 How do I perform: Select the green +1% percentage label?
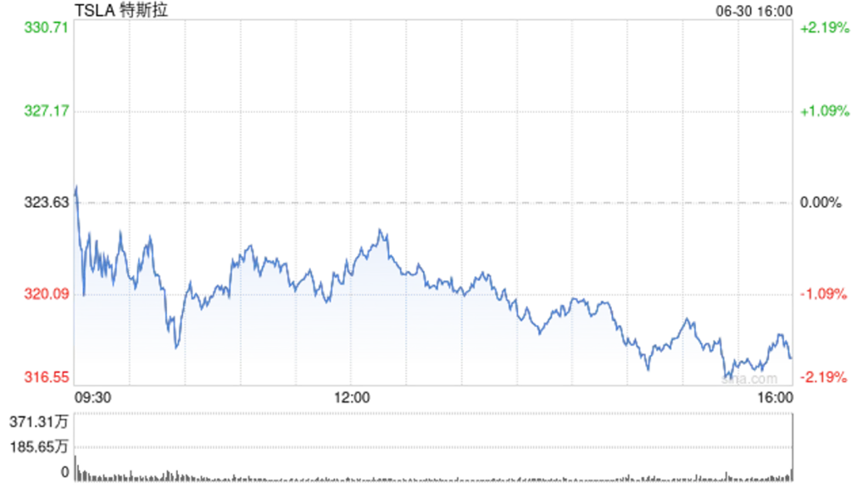click(x=824, y=110)
